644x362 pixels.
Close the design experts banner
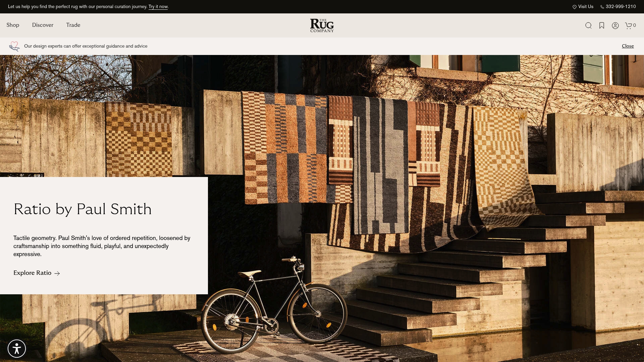point(628,46)
